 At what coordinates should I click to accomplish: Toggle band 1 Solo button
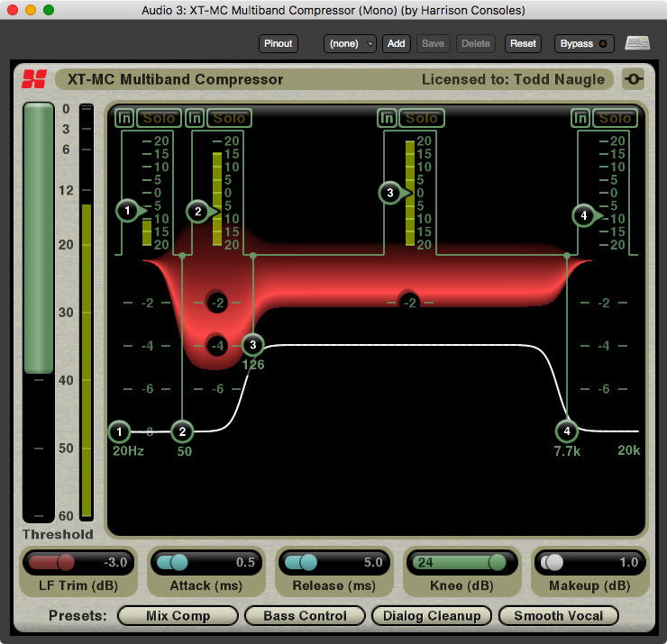point(160,118)
